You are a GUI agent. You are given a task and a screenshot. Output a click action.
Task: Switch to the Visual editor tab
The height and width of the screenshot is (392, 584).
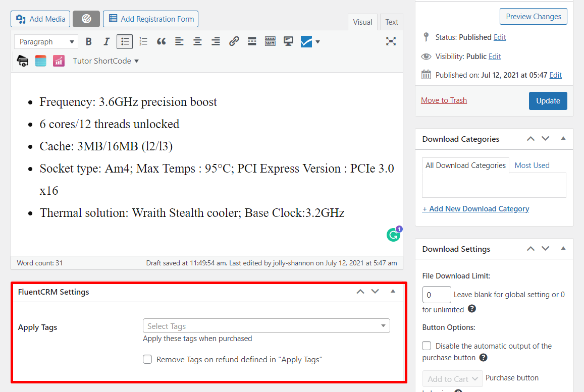(362, 22)
